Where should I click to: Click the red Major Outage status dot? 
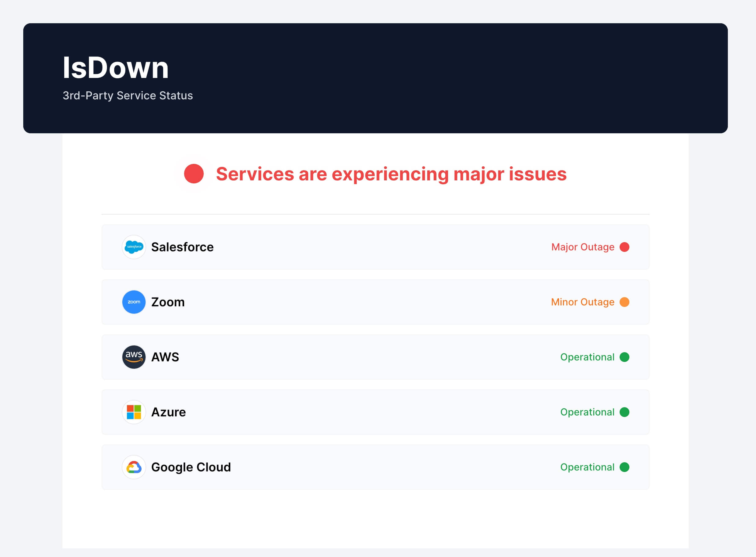point(625,247)
